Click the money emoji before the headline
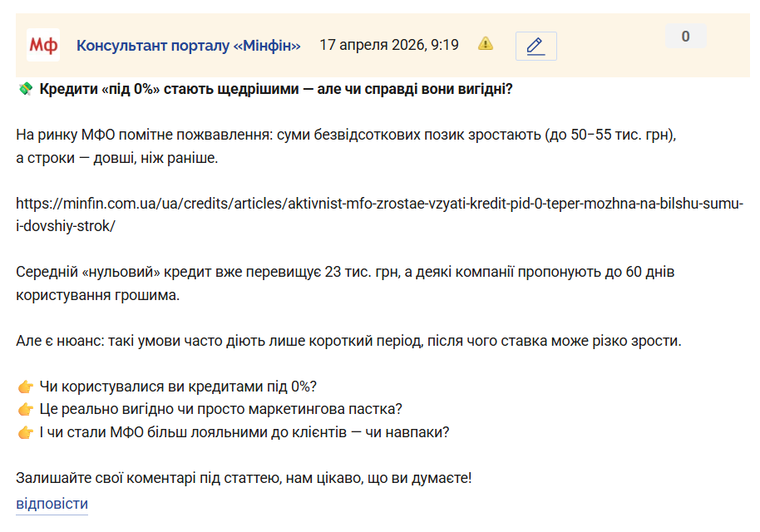 [x=25, y=88]
